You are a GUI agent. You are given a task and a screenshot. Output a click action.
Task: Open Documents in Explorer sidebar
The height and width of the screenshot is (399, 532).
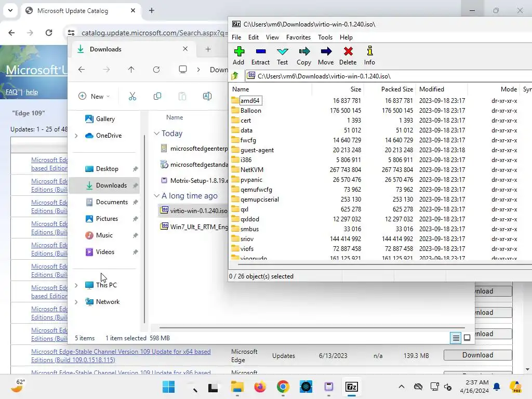107,202
